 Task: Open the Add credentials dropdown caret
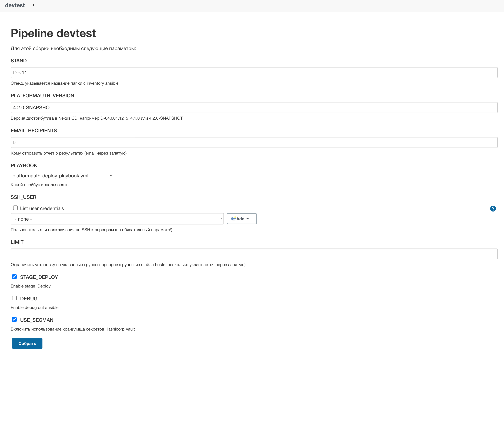point(248,219)
